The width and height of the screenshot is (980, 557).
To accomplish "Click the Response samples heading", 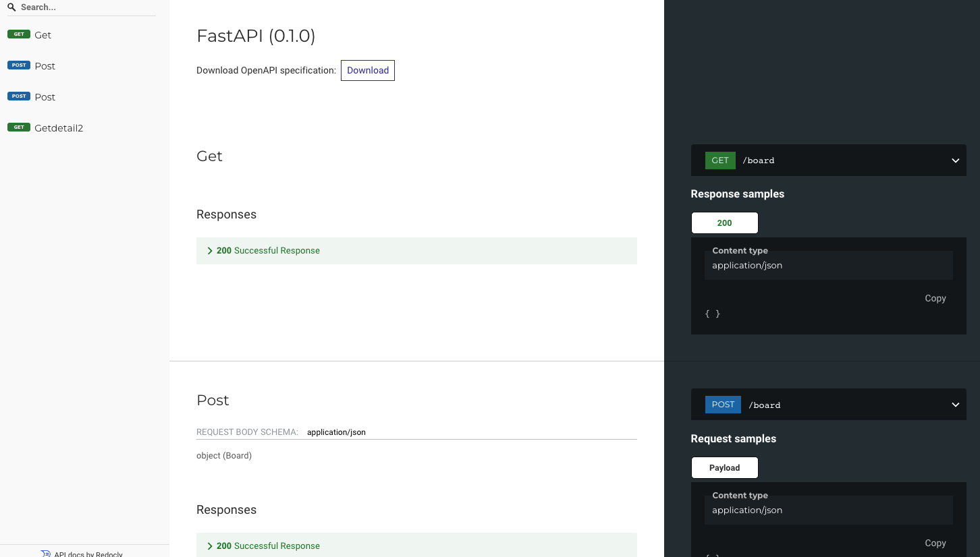I will point(738,194).
